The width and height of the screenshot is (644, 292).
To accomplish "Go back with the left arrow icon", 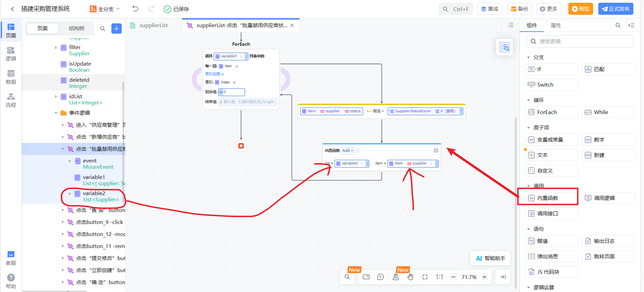I will pos(12,9).
